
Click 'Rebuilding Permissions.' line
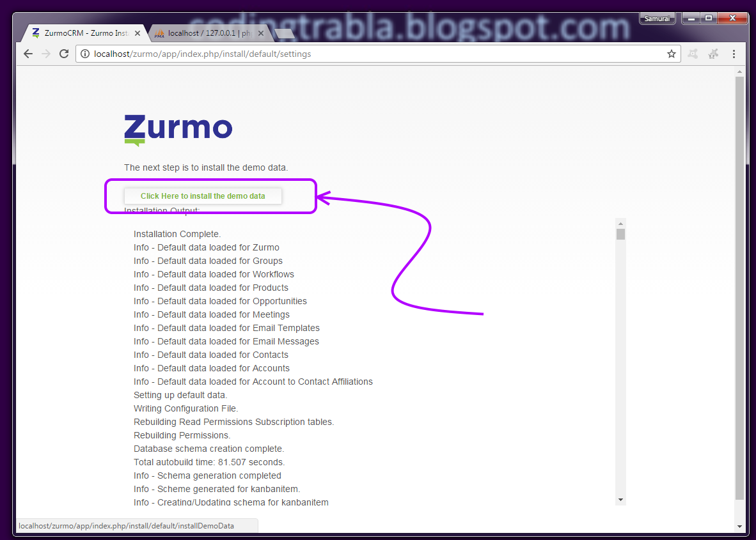tap(182, 435)
